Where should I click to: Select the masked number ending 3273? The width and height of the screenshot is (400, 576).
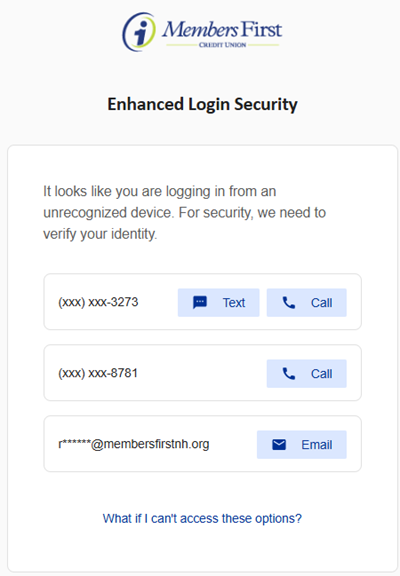click(98, 302)
